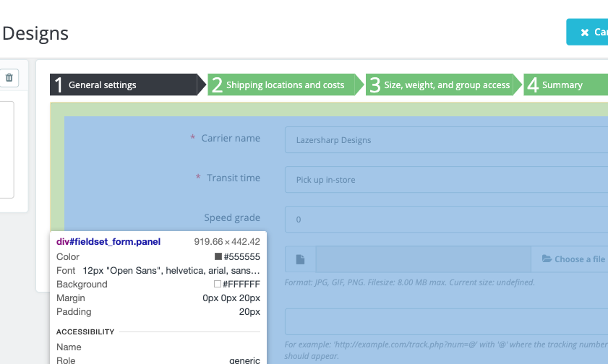Click the Role generic row in tooltip
The width and height of the screenshot is (608, 364).
tap(158, 360)
